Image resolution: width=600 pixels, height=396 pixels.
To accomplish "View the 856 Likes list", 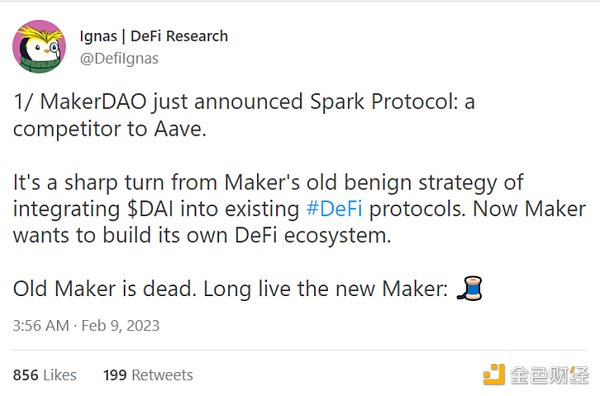I will pyautogui.click(x=45, y=375).
